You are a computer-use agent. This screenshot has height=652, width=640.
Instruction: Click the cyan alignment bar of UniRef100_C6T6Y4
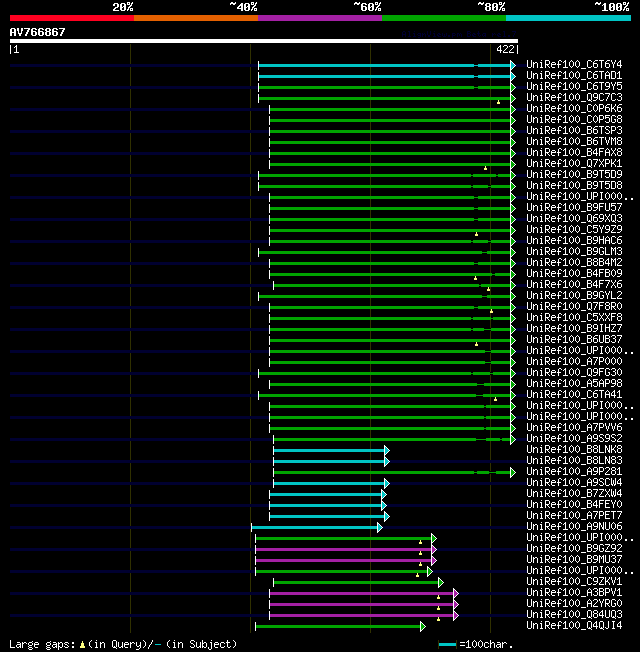click(x=385, y=65)
